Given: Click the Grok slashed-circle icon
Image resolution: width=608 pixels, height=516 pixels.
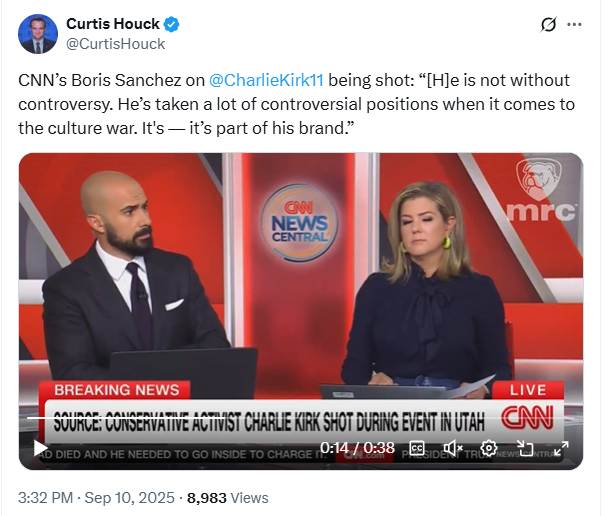Looking at the screenshot, I should tap(548, 24).
